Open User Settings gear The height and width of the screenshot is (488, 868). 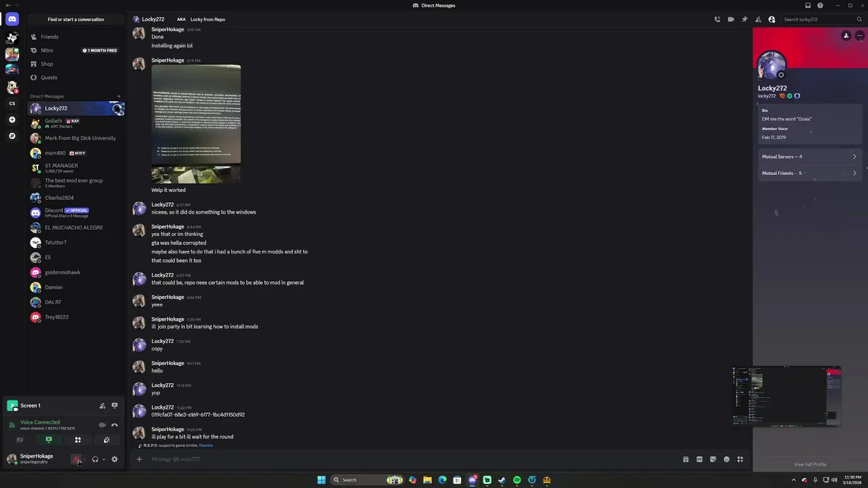(x=115, y=460)
